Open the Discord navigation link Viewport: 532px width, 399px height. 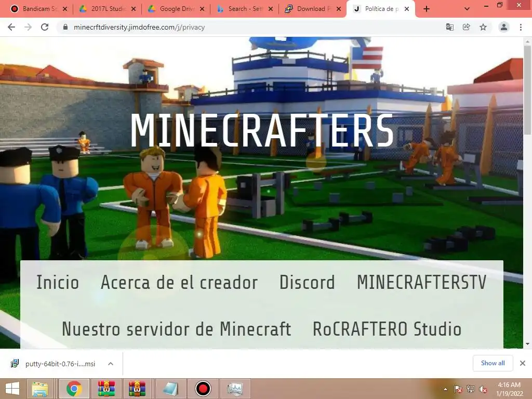[307, 282]
